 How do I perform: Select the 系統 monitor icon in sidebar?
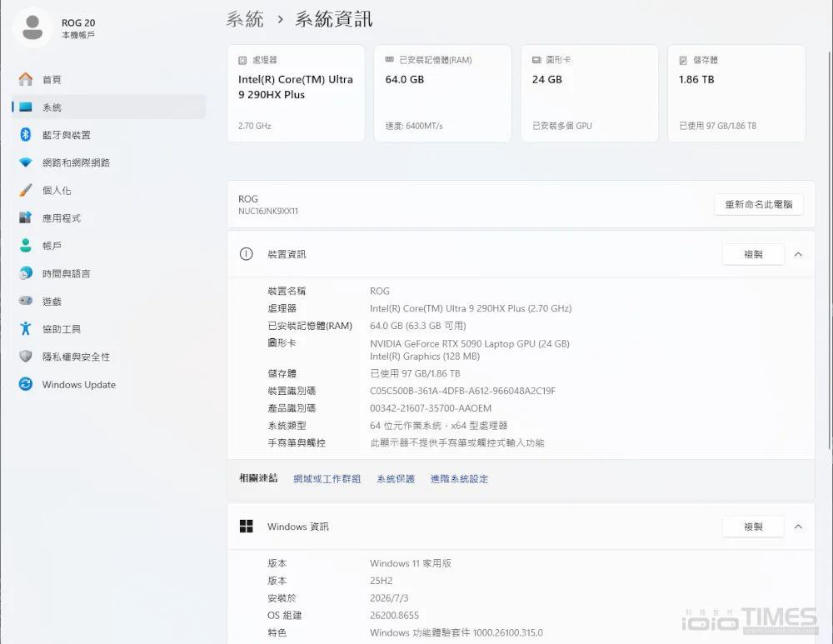point(26,107)
